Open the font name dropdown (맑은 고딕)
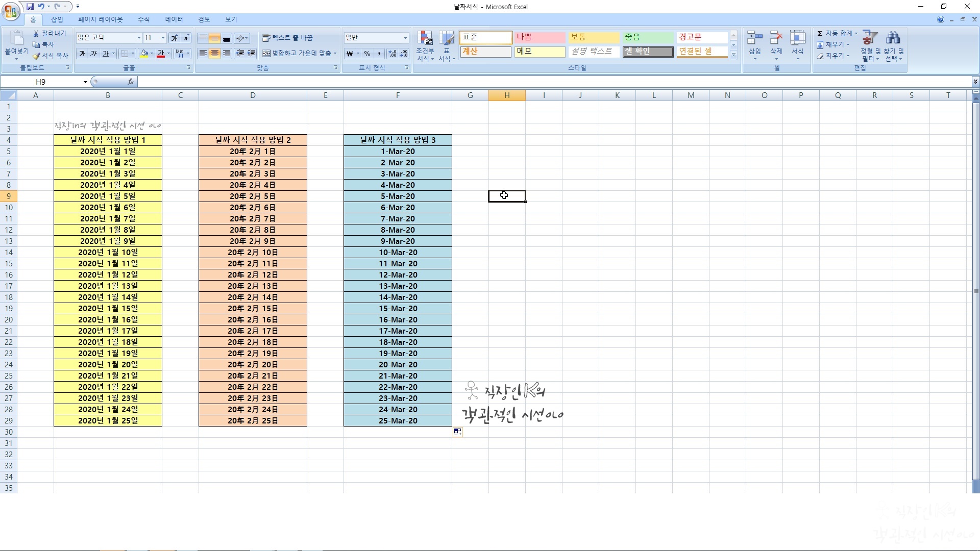This screenshot has height=551, width=980. click(138, 38)
